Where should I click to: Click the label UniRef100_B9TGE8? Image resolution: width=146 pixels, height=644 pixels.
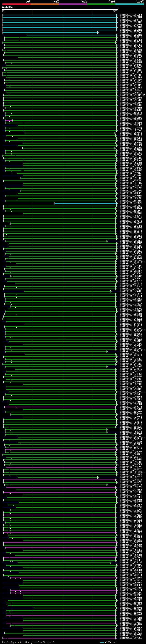pyautogui.click(x=131, y=600)
